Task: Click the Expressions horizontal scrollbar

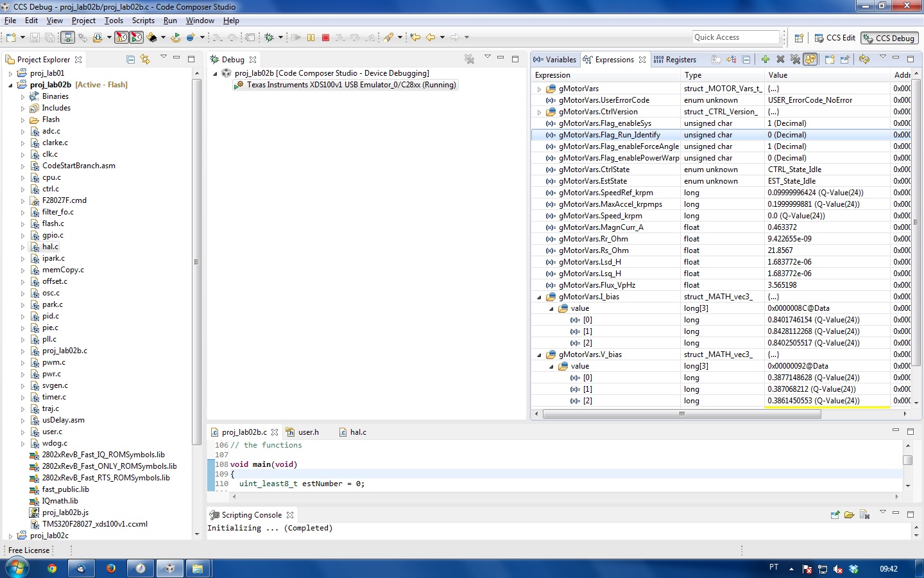Action: point(681,414)
